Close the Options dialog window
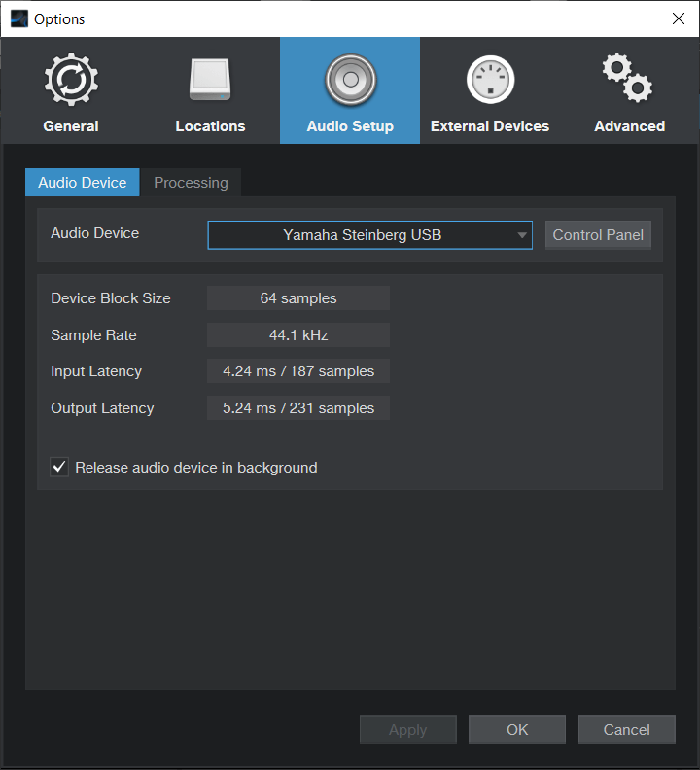 pyautogui.click(x=678, y=18)
